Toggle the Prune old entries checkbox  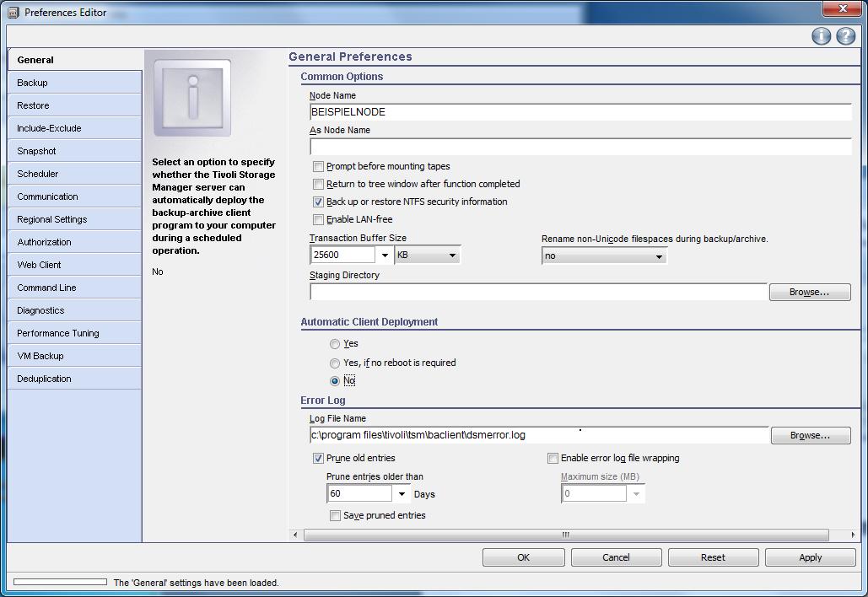(x=318, y=459)
